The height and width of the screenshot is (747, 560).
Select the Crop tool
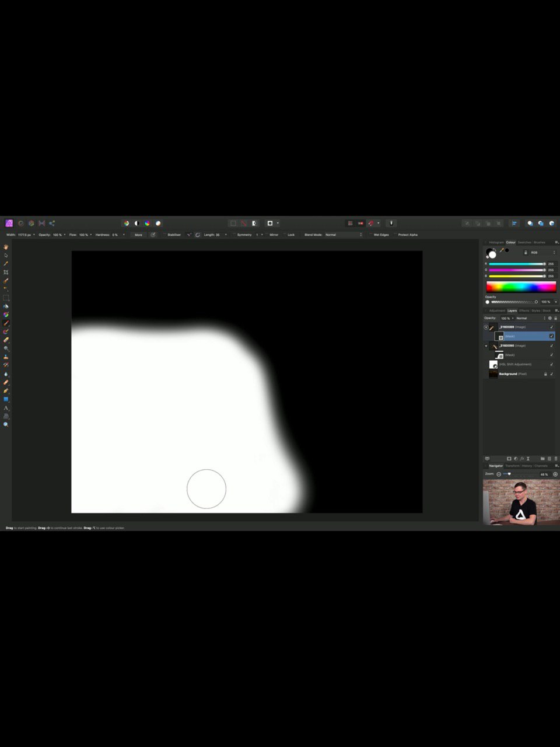(x=6, y=272)
